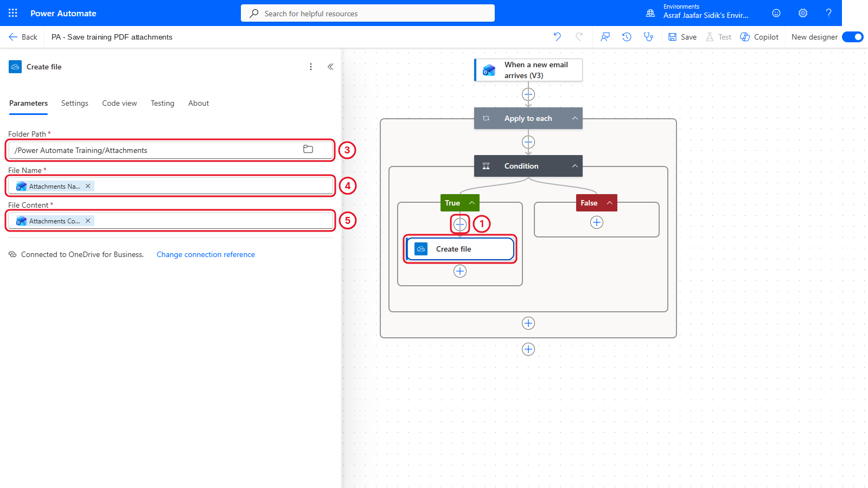Select the When a new email arrives trigger
This screenshot has height=488, width=868.
coord(528,70)
